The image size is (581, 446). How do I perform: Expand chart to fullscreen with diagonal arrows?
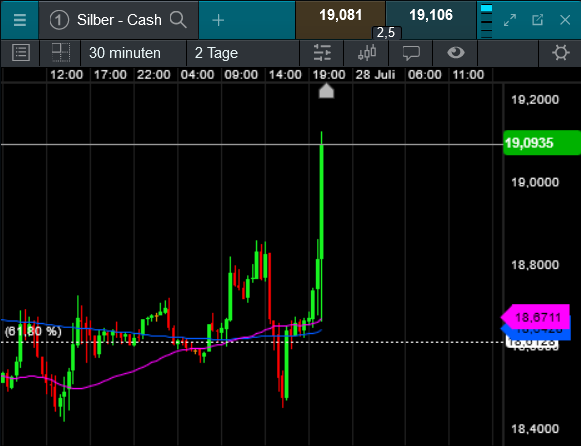(x=510, y=20)
